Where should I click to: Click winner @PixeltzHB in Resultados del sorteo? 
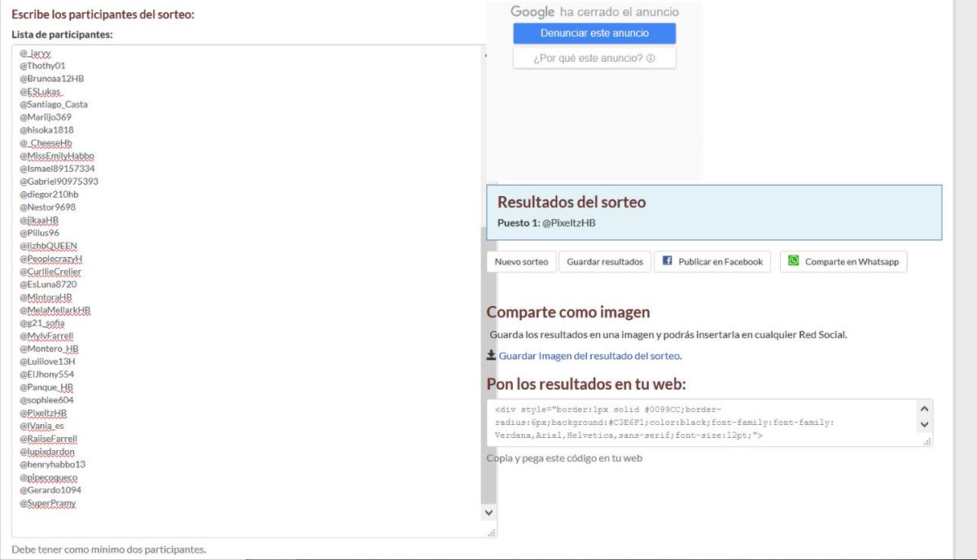pyautogui.click(x=569, y=223)
